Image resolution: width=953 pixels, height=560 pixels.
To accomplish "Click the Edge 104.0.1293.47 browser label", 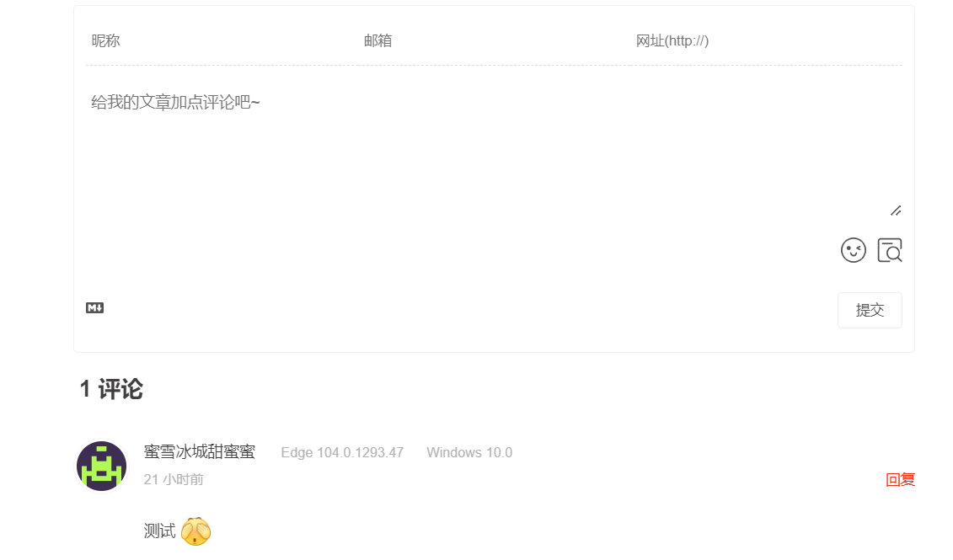I will point(342,452).
